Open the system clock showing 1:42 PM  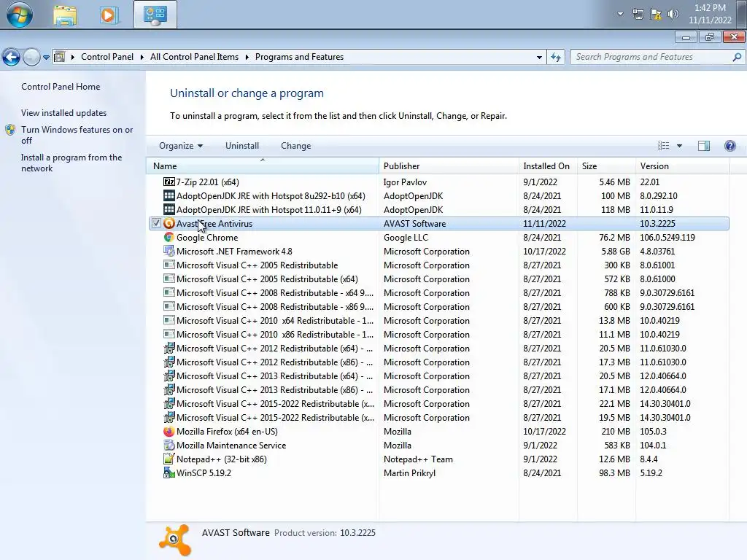[x=710, y=14]
